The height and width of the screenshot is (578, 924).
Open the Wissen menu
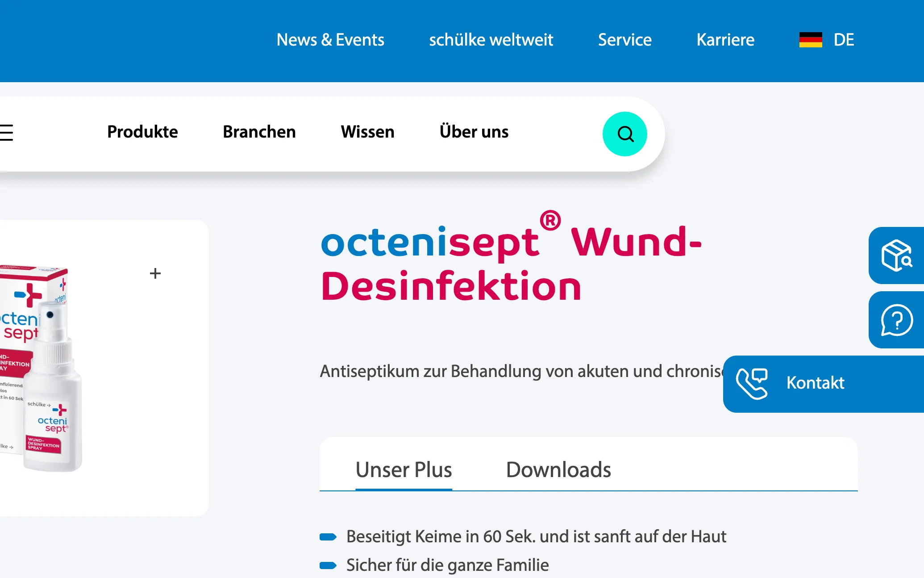pyautogui.click(x=367, y=132)
